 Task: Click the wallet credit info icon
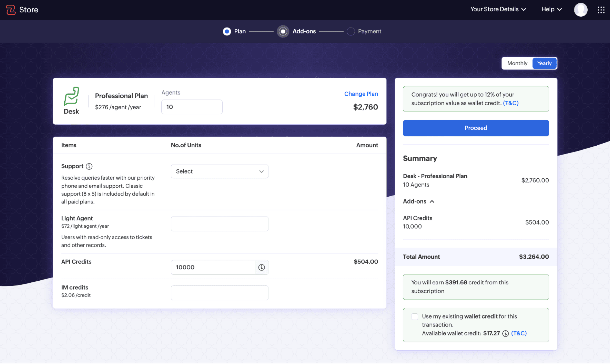505,333
